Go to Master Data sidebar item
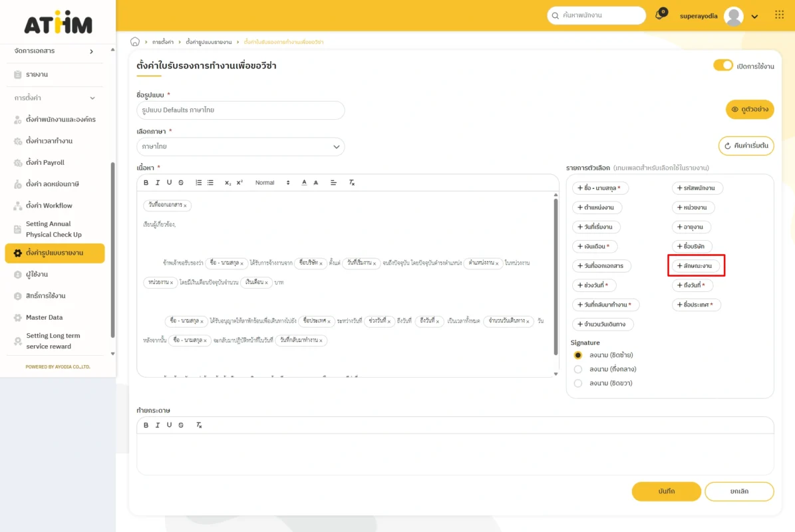The width and height of the screenshot is (795, 532). click(44, 317)
